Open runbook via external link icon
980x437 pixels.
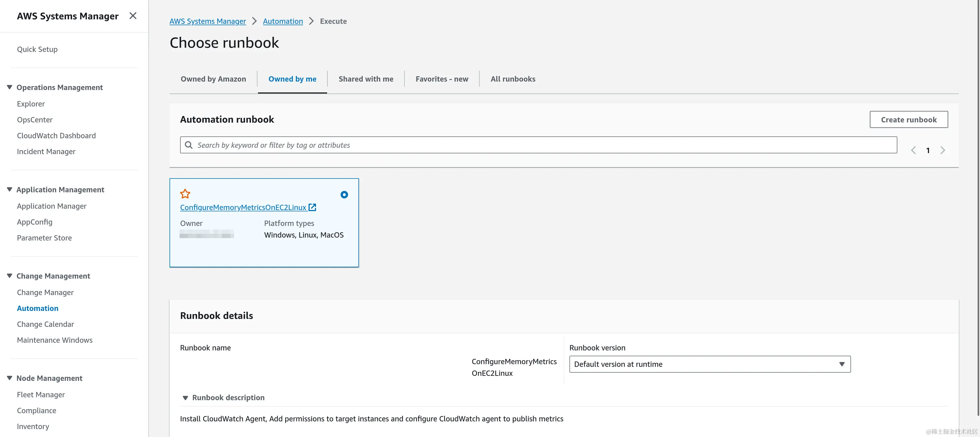[312, 207]
